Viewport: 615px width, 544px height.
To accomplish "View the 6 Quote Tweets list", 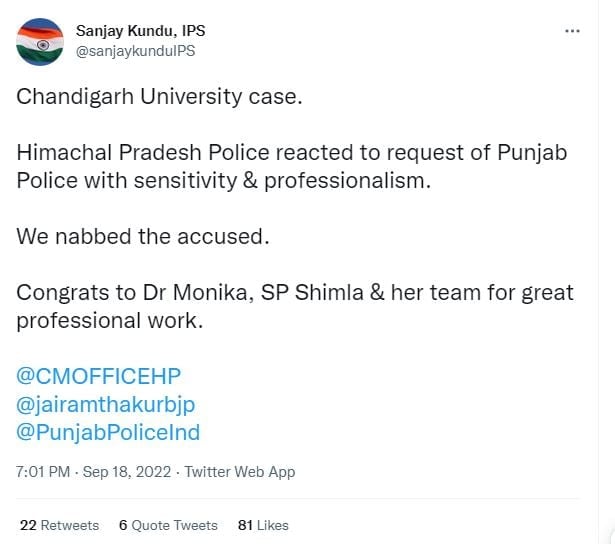I will [168, 525].
